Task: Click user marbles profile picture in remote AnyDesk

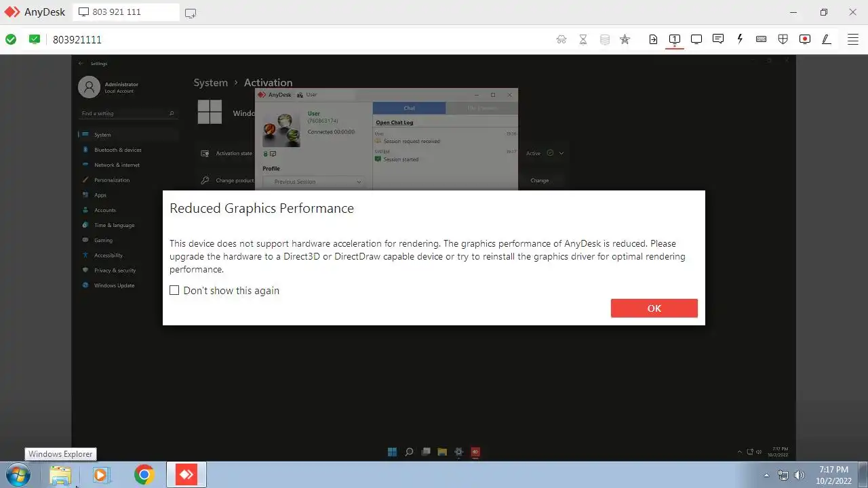Action: (x=281, y=129)
